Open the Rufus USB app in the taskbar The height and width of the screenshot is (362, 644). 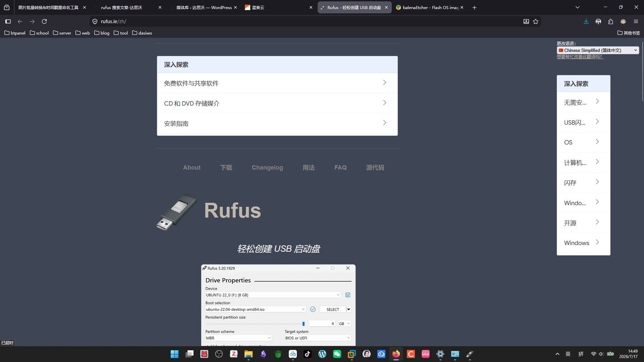(x=470, y=354)
